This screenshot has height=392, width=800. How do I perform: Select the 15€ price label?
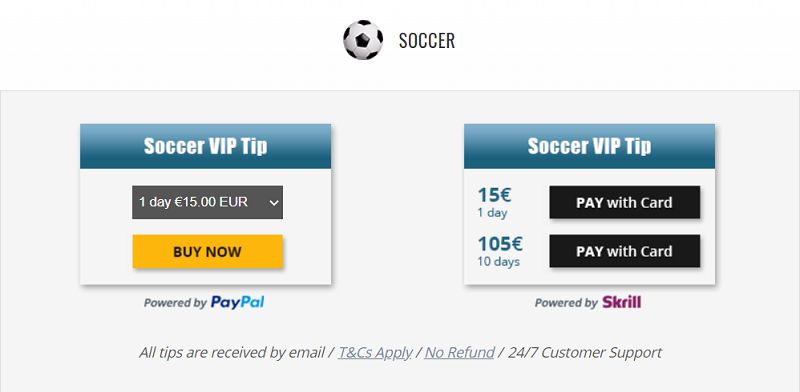[494, 195]
